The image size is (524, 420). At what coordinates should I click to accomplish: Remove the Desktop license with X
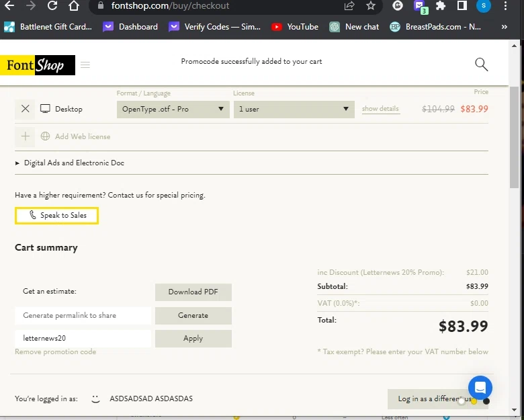tap(25, 109)
